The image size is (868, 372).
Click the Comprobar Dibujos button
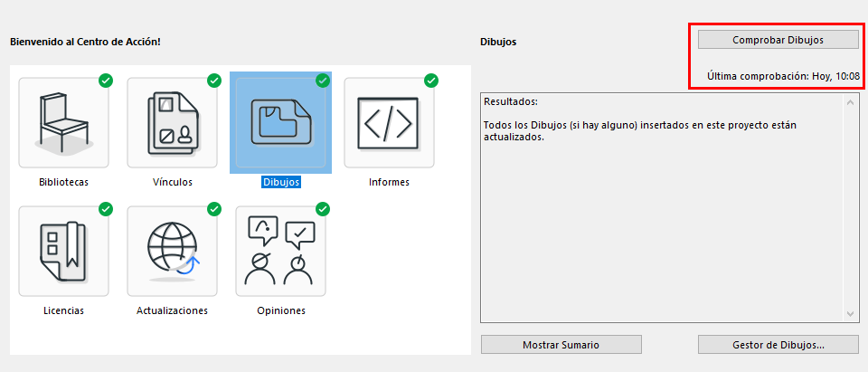[x=778, y=40]
